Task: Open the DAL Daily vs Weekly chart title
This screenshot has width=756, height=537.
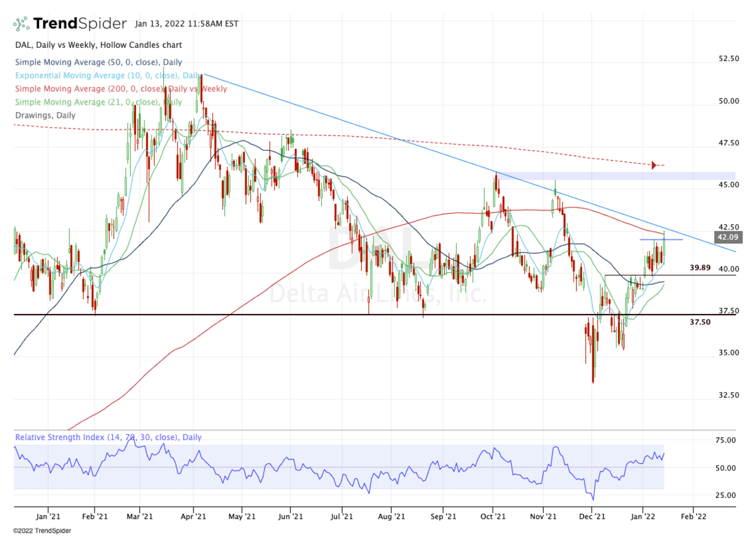Action: [x=98, y=45]
